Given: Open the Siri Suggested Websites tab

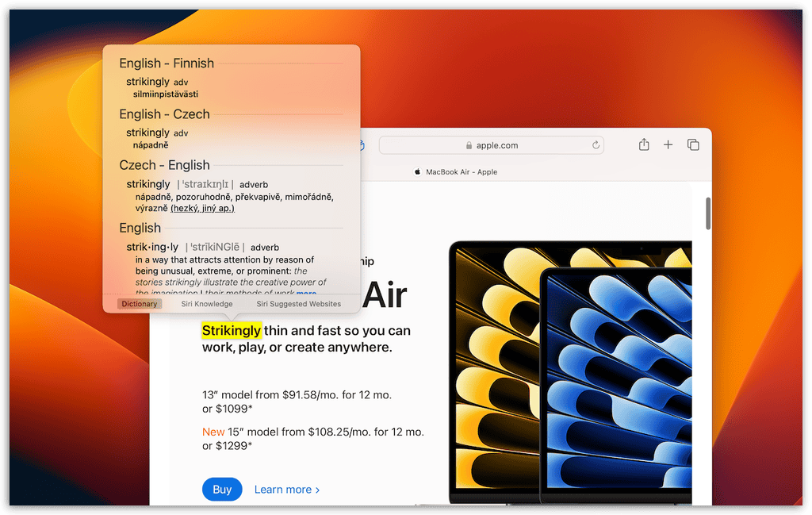Looking at the screenshot, I should tap(299, 304).
